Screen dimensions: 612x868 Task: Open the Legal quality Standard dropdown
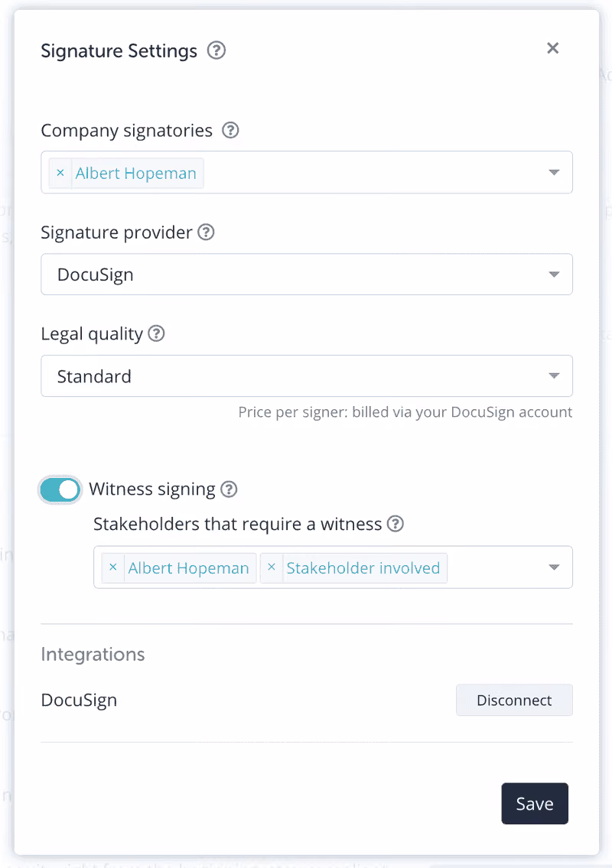pyautogui.click(x=307, y=375)
